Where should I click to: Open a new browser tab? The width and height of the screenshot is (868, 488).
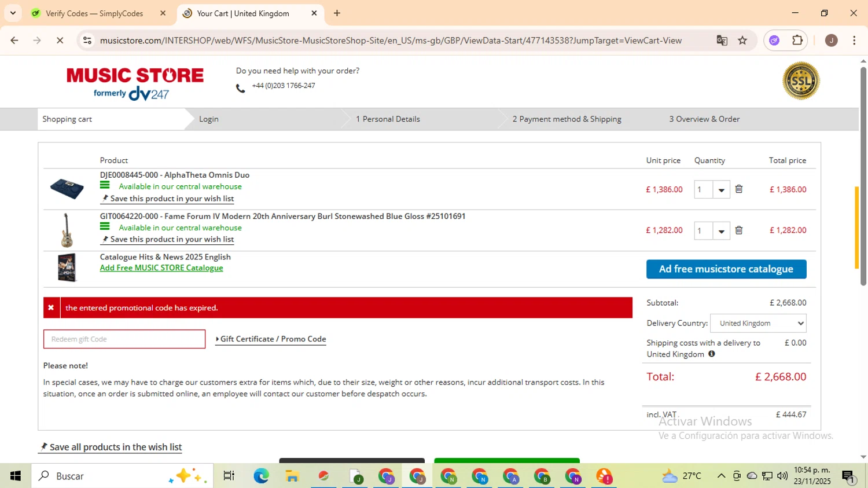pos(337,13)
